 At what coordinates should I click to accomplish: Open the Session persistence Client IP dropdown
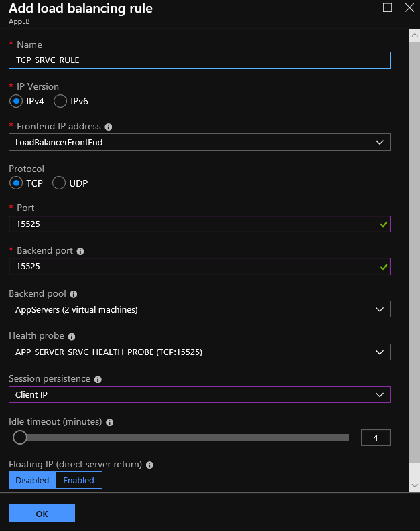[200, 395]
